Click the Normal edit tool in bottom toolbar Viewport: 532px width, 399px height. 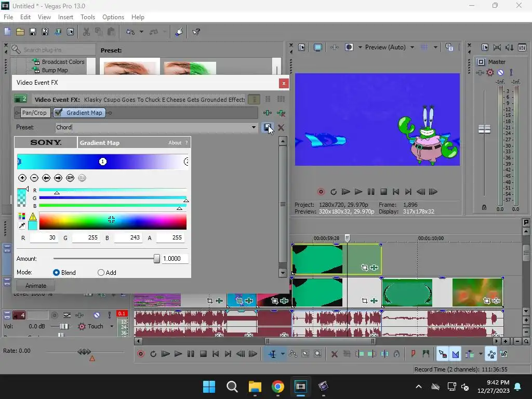(272, 354)
